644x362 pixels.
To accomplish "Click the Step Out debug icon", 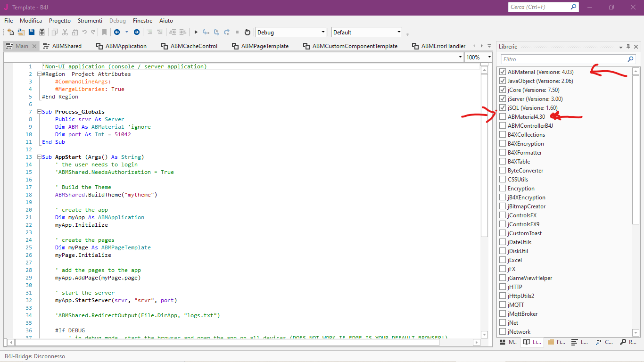I will 227,32.
